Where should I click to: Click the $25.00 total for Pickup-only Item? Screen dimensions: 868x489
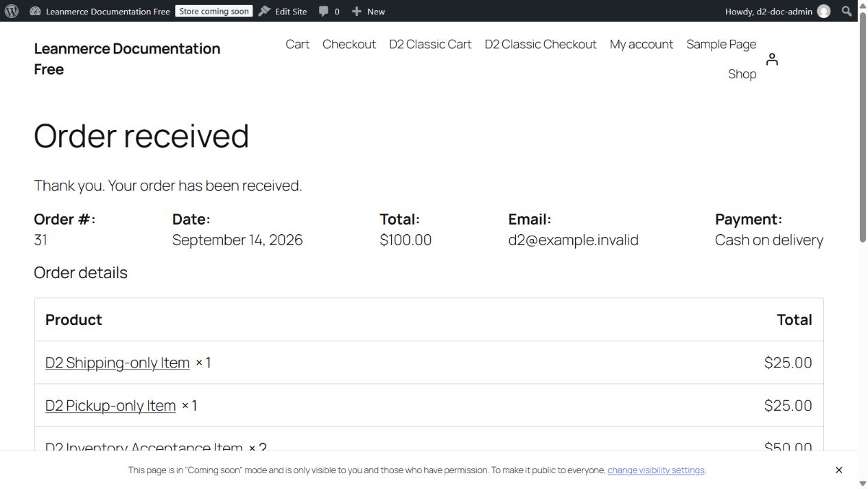788,405
